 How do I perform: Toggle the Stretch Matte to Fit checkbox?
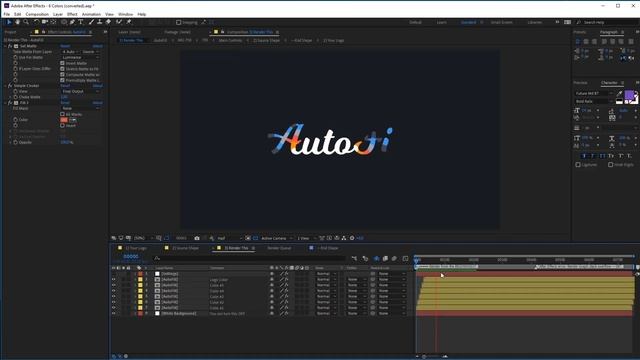click(62, 69)
